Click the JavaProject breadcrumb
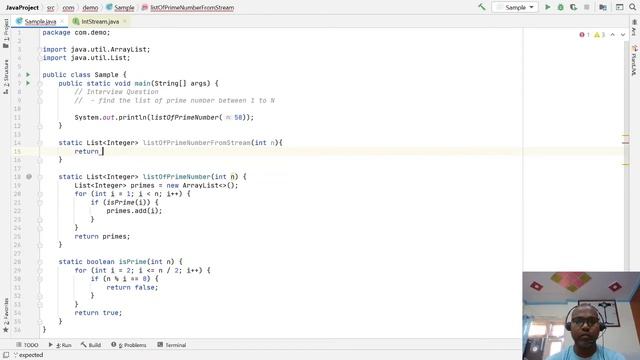 tap(22, 7)
